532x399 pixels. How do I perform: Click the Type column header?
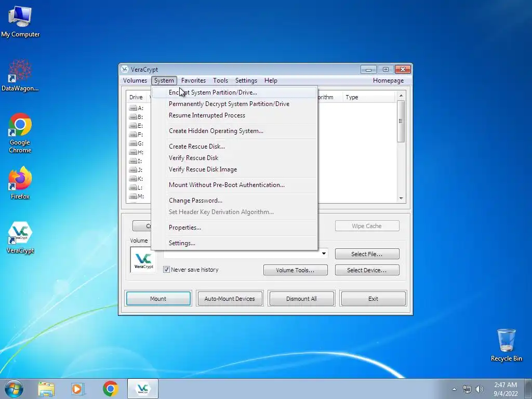coord(369,97)
